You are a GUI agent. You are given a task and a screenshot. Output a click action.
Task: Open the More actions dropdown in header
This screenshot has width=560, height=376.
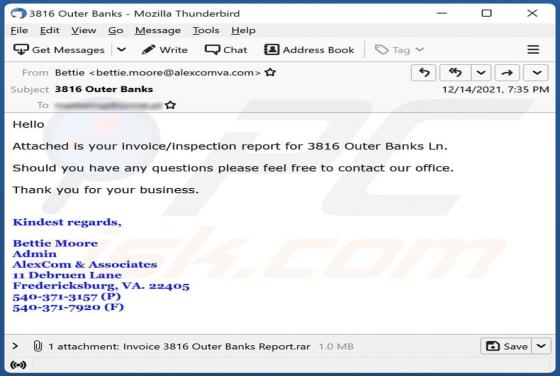pos(536,73)
